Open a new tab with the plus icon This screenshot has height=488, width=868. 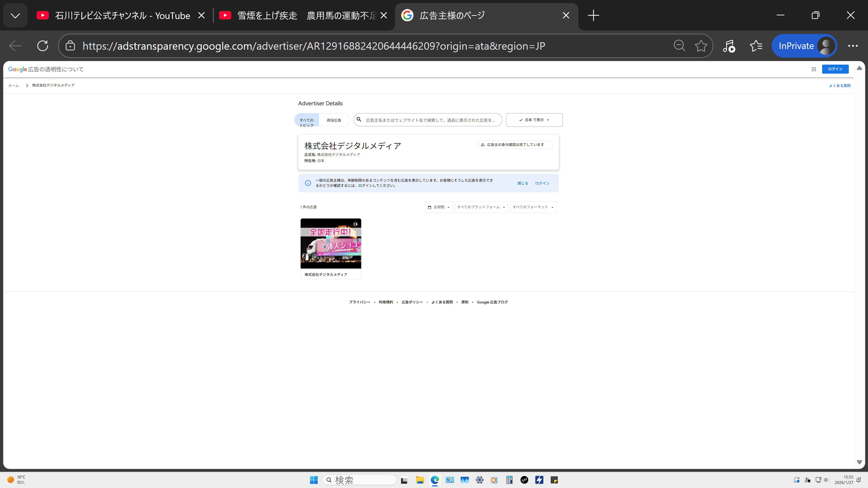coord(593,16)
